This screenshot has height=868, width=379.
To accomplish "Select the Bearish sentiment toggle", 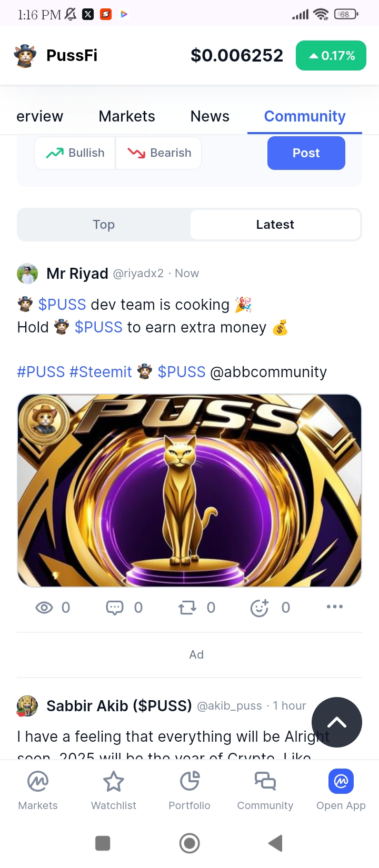I will [159, 153].
